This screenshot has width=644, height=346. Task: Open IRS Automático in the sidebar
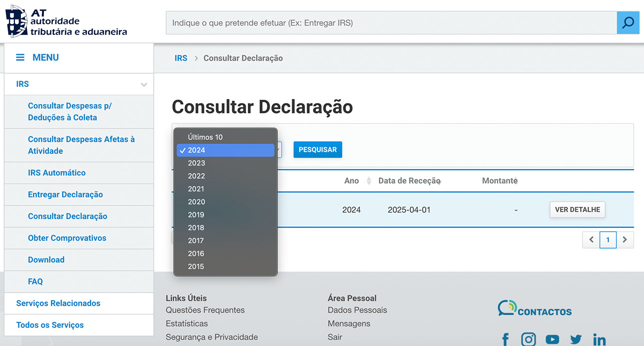57,173
